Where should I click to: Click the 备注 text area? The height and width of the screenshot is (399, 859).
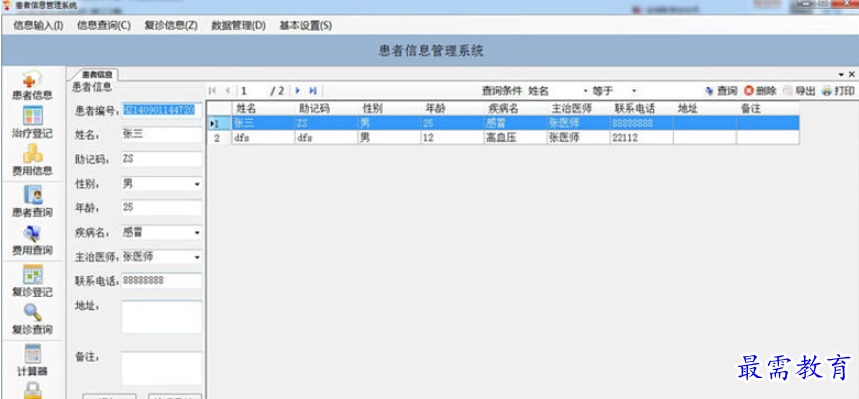click(161, 368)
